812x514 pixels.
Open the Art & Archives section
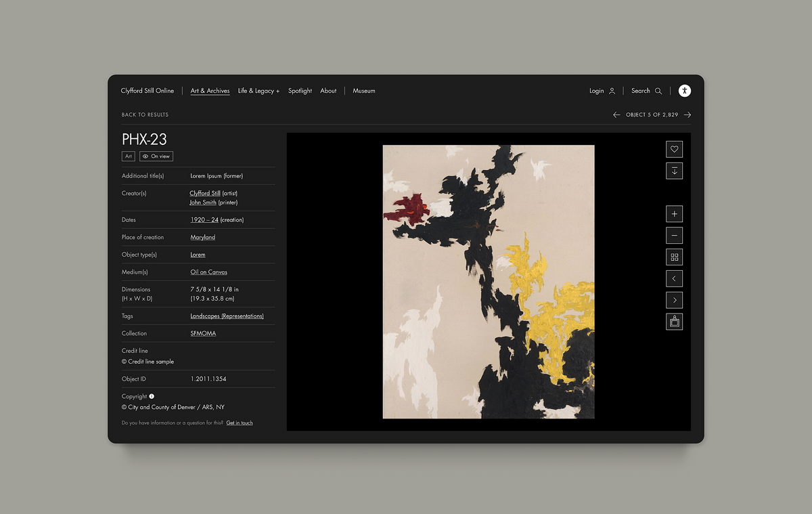[210, 90]
